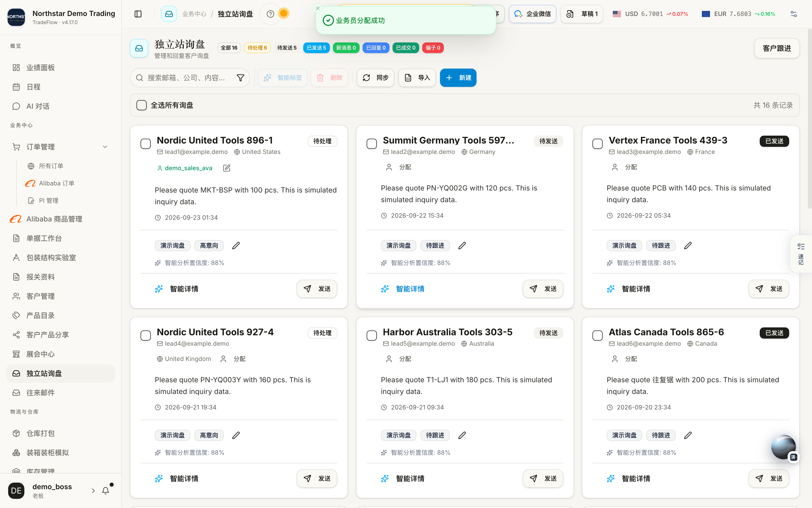The width and height of the screenshot is (812, 508).
Task: Edit tags on Vertex France Tools 439-3
Action: click(688, 246)
